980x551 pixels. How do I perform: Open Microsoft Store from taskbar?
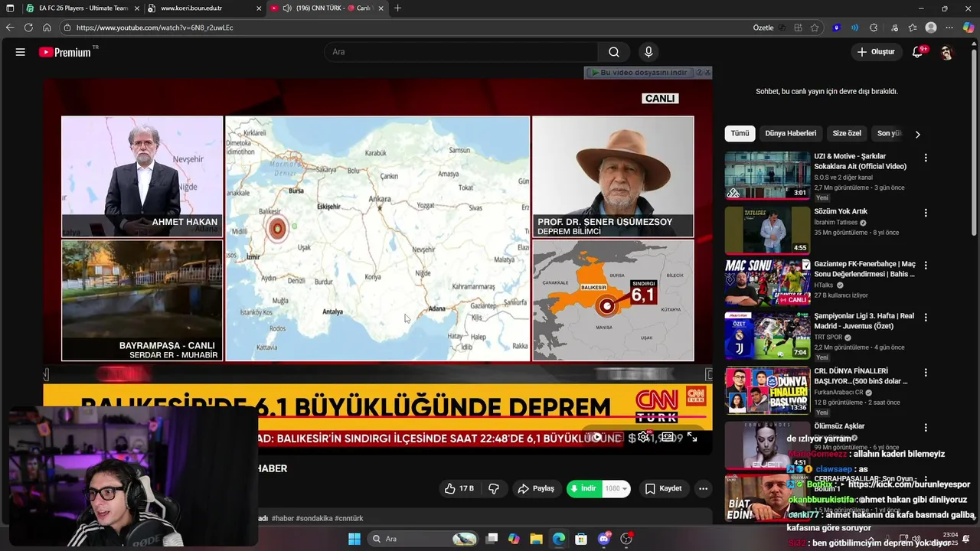pos(581,539)
